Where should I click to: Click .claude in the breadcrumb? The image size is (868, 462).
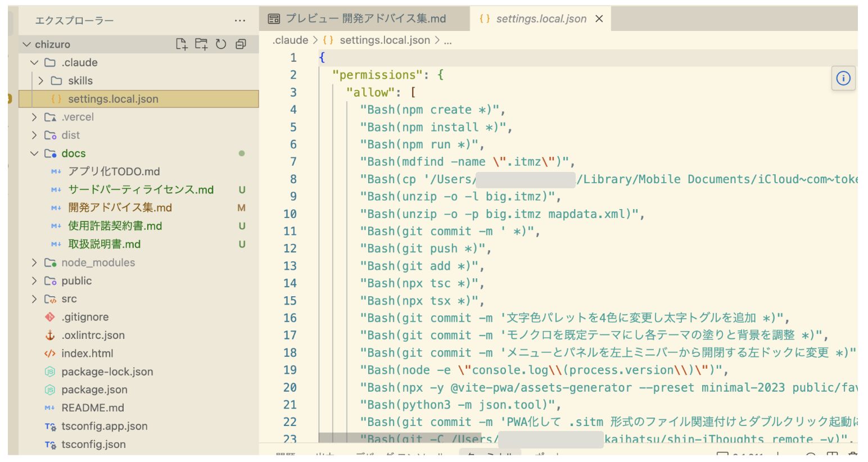291,40
